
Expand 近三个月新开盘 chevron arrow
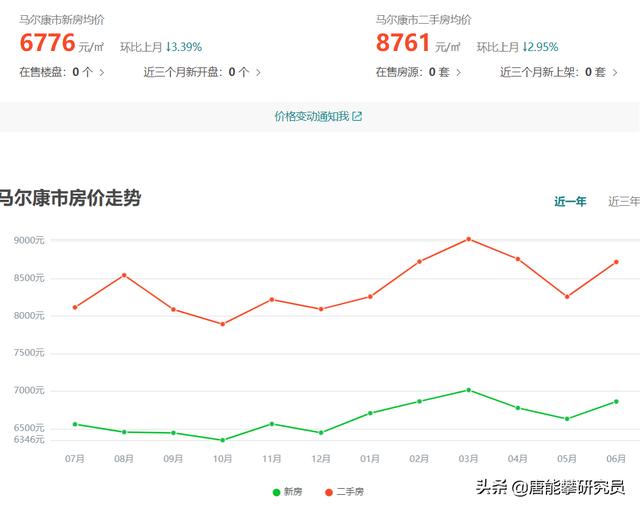258,72
